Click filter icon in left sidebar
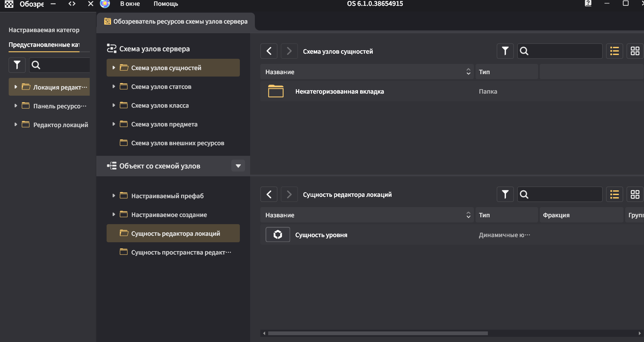The image size is (644, 342). pos(17,65)
